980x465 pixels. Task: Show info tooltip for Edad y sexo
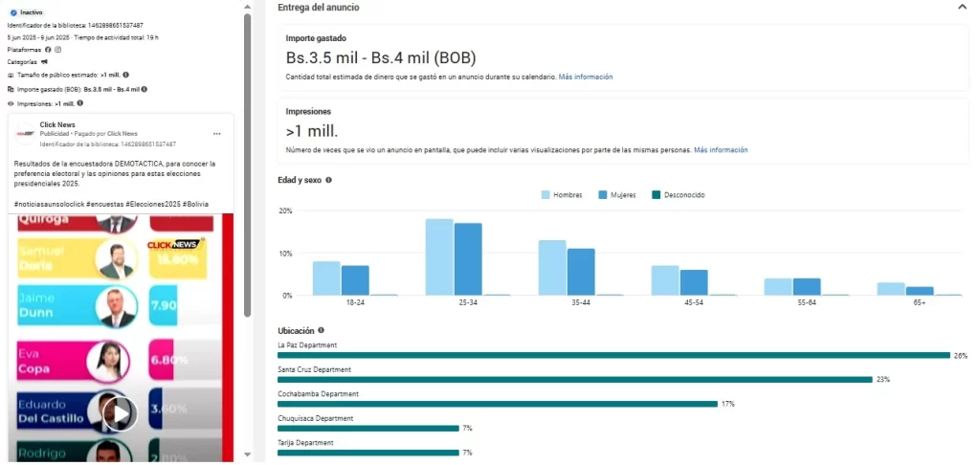coord(329,180)
